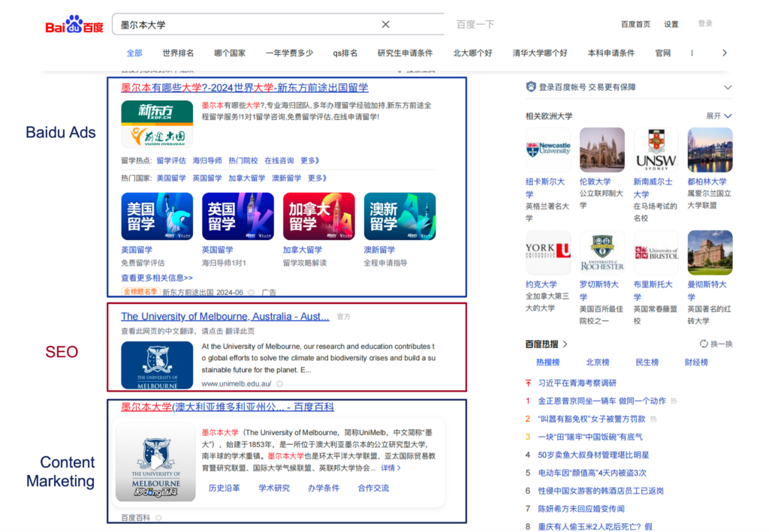Open 海归导师 link

pyautogui.click(x=207, y=161)
